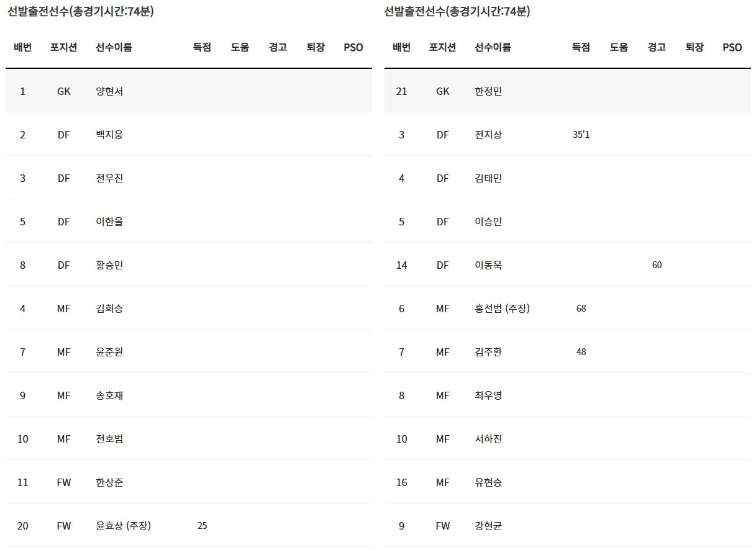The height and width of the screenshot is (550, 756).
Task: Click player name 양현서 in left table
Action: (x=109, y=91)
